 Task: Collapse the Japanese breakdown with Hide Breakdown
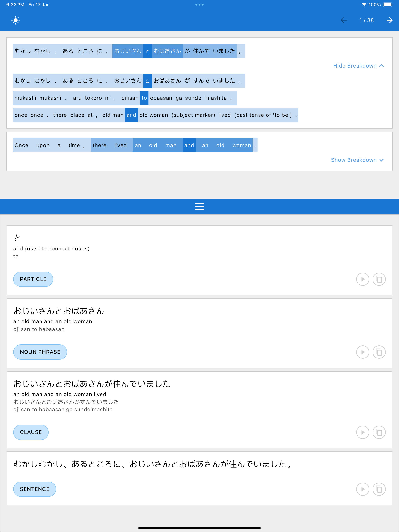pos(358,66)
